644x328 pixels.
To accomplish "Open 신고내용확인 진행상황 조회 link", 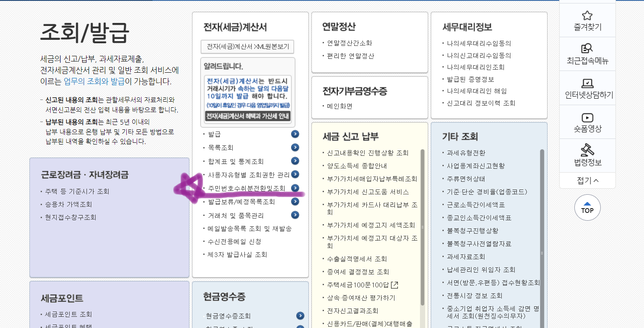I will pos(368,153).
